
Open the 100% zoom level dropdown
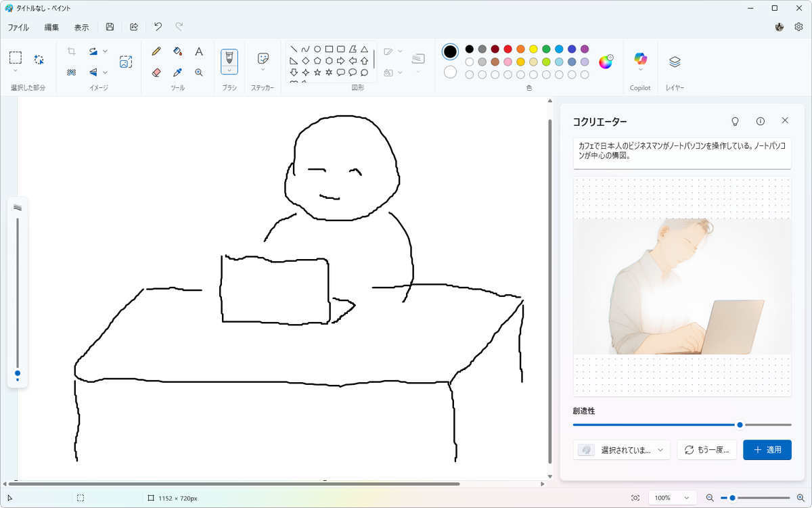click(672, 498)
